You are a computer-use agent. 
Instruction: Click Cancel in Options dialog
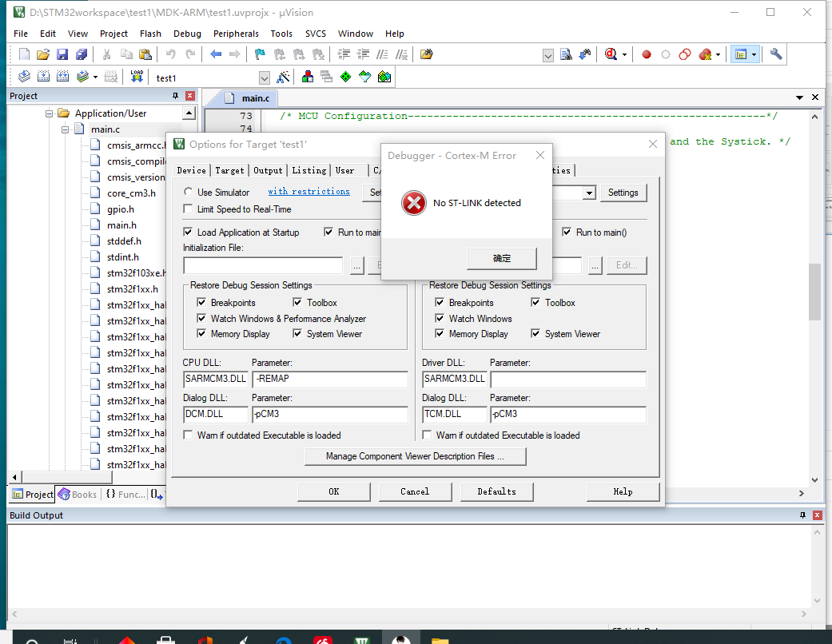(415, 491)
